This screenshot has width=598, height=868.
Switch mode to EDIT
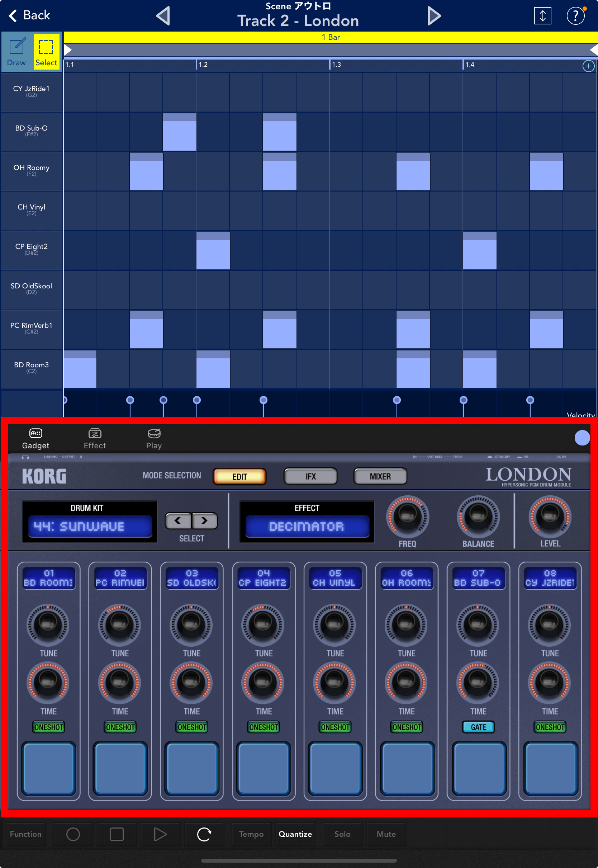239,476
